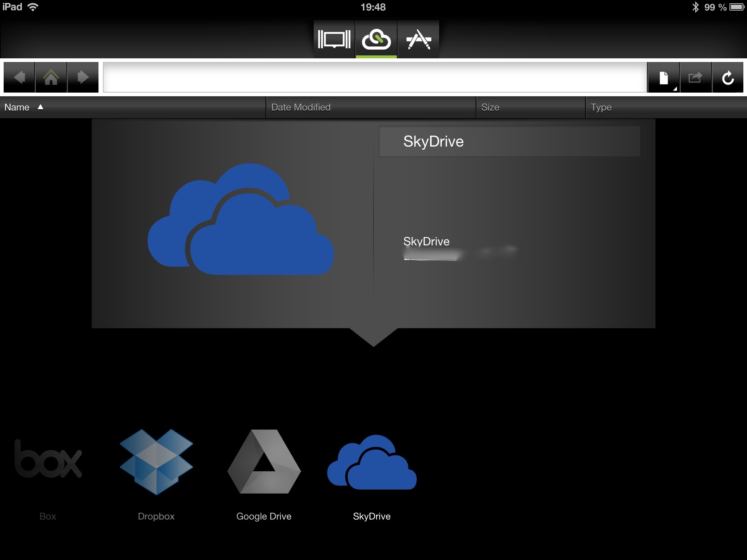The height and width of the screenshot is (560, 747).
Task: Open the remote desktop screens tab
Action: coord(334,39)
